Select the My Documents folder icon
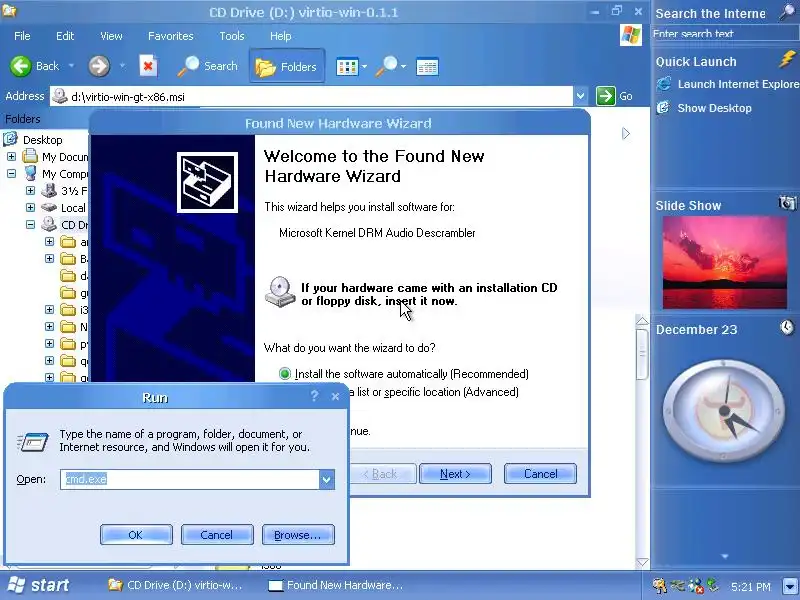The height and width of the screenshot is (600, 800). pos(30,156)
